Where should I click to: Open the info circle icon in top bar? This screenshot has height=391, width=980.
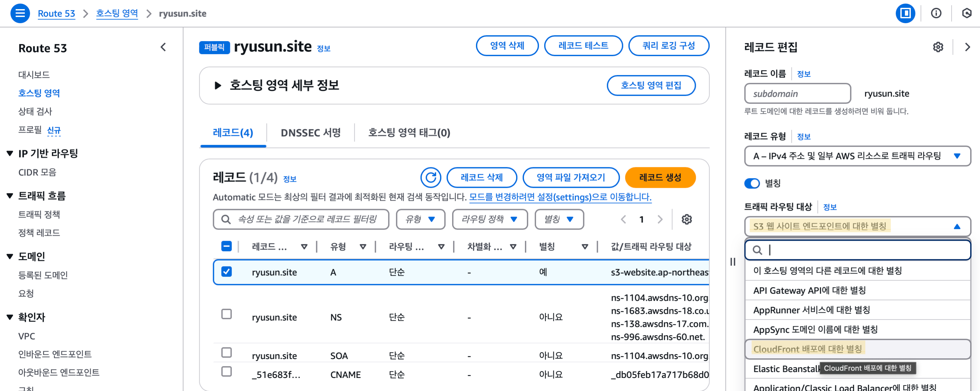936,13
